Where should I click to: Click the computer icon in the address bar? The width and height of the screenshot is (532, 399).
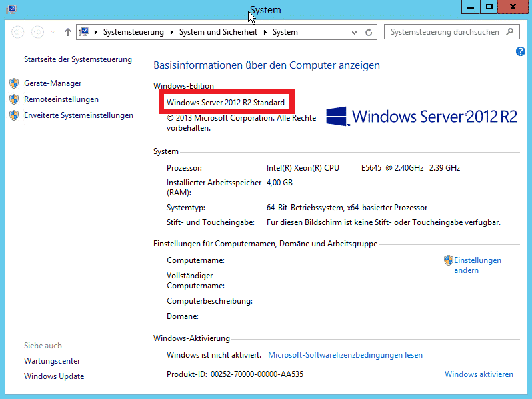pyautogui.click(x=84, y=32)
